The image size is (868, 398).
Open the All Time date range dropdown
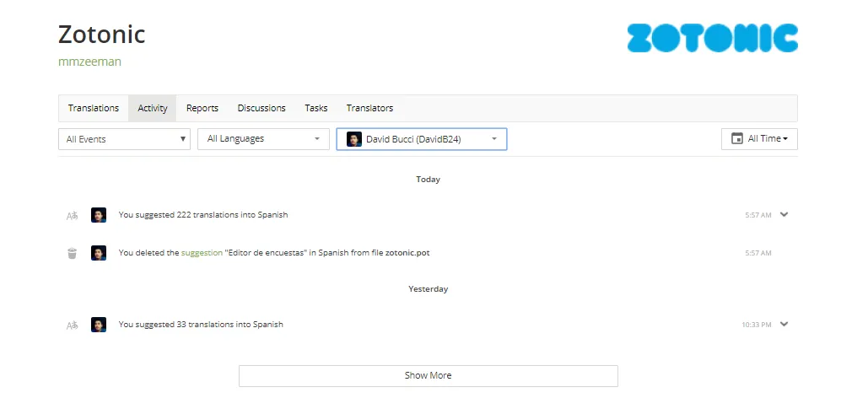pos(759,139)
